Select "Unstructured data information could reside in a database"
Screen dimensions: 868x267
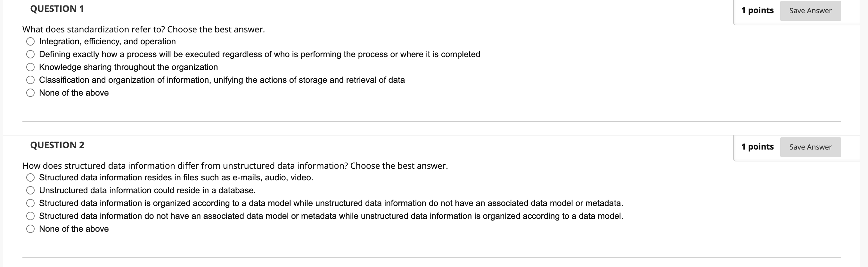30,190
